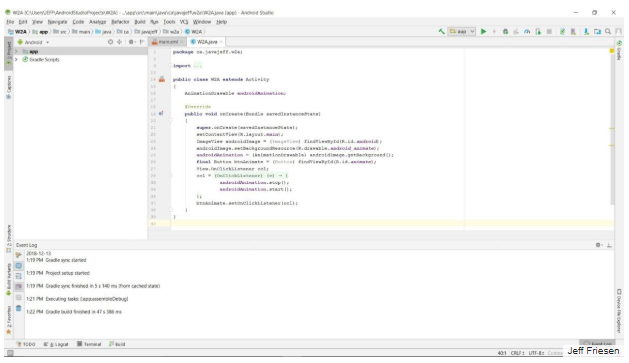Open the Terminal tool window
Screen dimensions: 629x363
click(89, 344)
